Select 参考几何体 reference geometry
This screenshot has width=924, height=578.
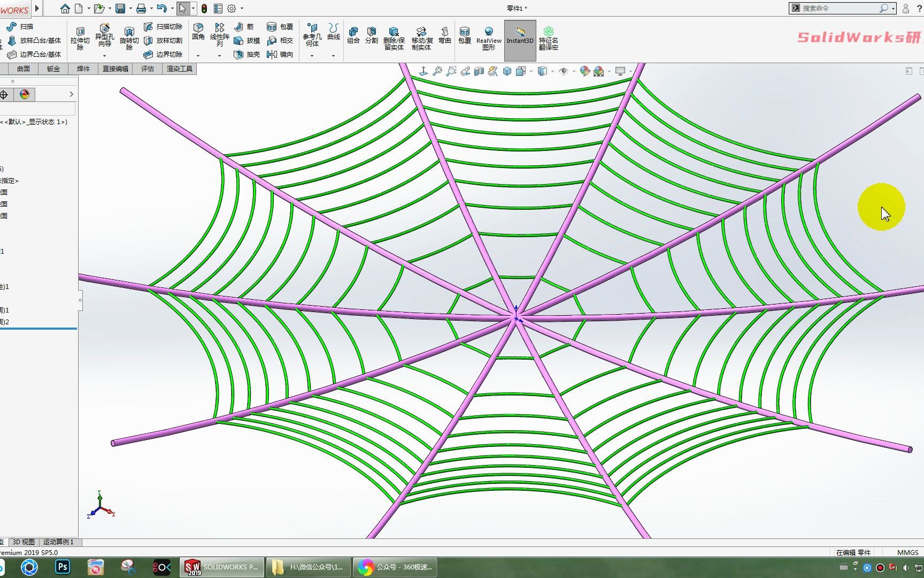(x=312, y=35)
